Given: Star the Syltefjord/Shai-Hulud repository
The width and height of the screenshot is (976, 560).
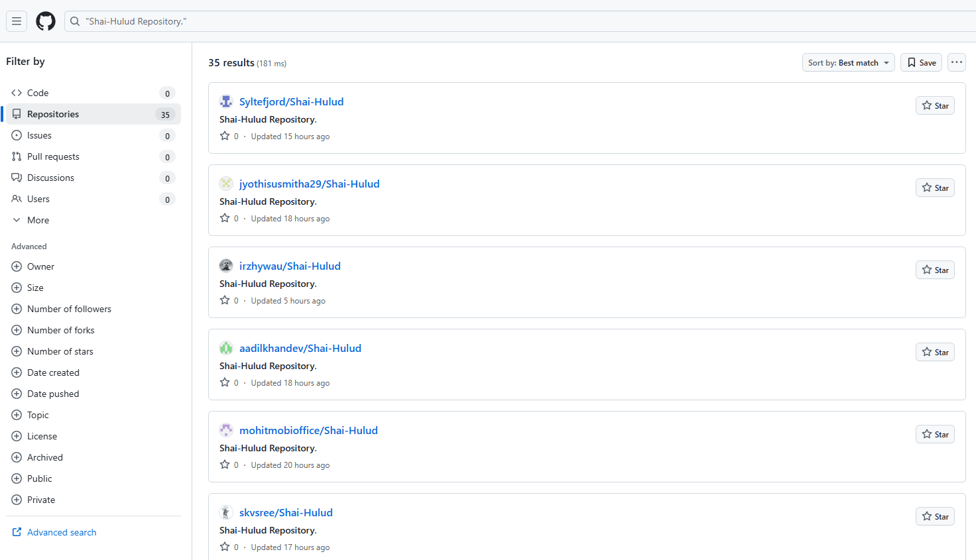Looking at the screenshot, I should click(x=935, y=105).
